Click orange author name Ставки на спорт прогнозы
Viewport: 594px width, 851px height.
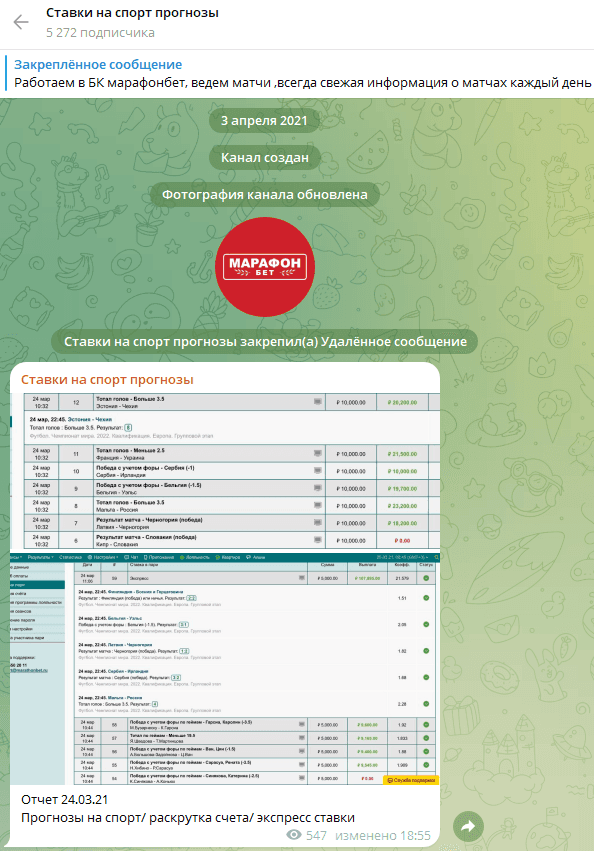(x=107, y=379)
